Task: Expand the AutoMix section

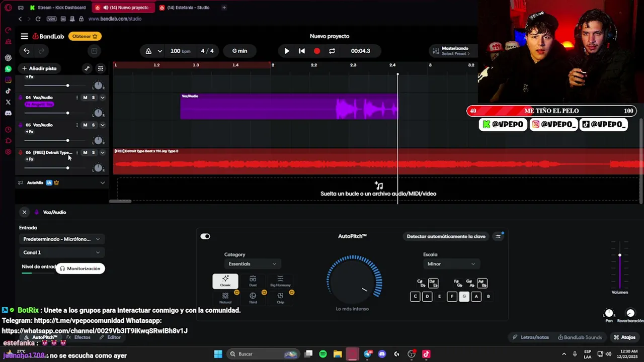Action: click(x=102, y=183)
